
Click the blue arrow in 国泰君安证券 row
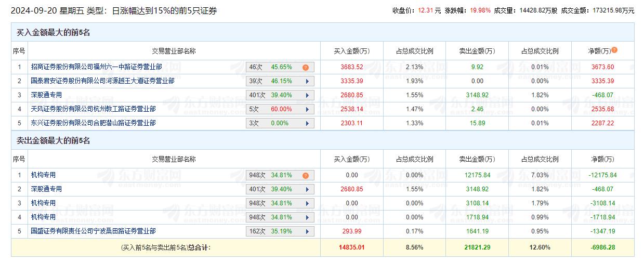pyautogui.click(x=307, y=81)
